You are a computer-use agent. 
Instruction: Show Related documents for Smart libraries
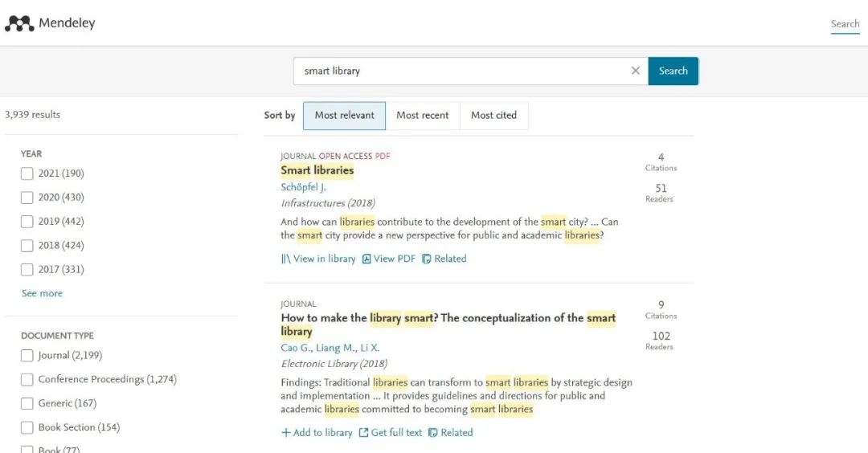pyautogui.click(x=444, y=259)
